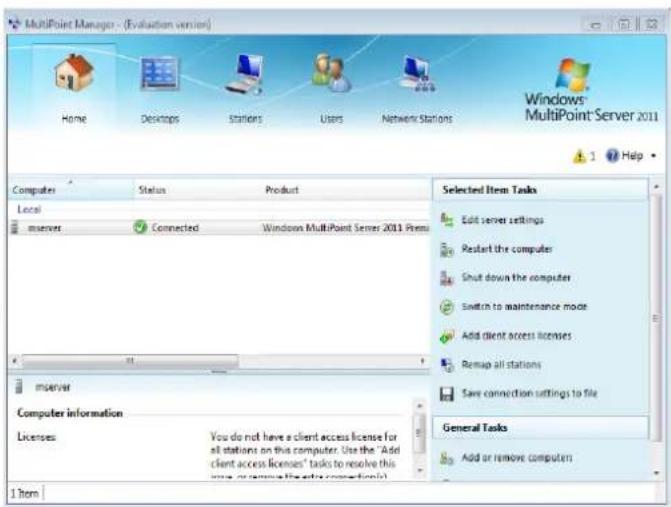Click the tasks pane scroll down arrow
This screenshot has height=507, width=671.
(x=656, y=472)
